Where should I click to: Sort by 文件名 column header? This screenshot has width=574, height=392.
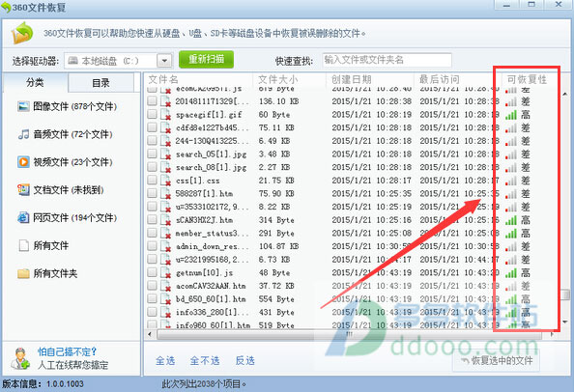tap(198, 79)
